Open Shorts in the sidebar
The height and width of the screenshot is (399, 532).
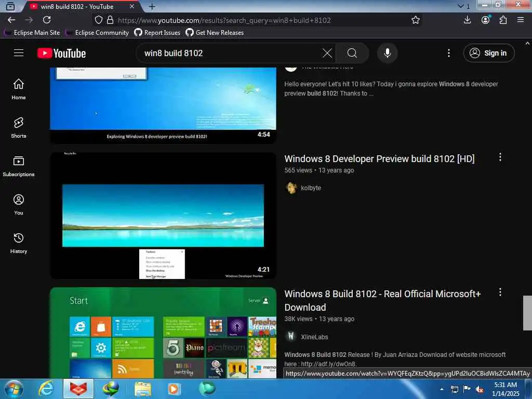pyautogui.click(x=19, y=128)
